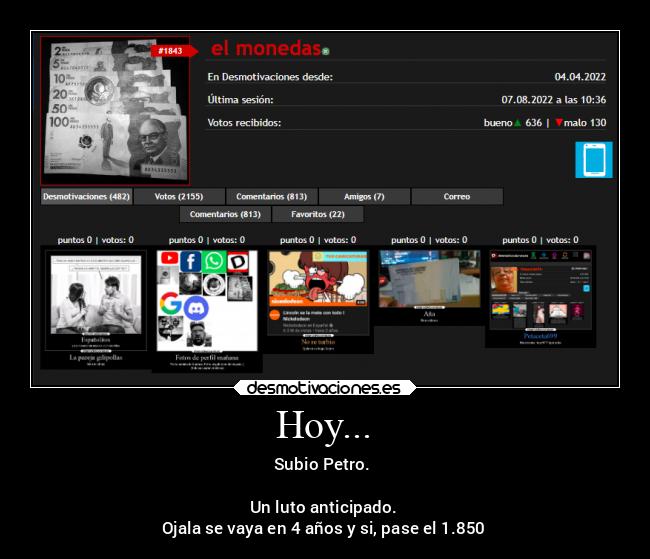Click the text 07.08.2022 a las 10:36
The image size is (650, 559).
tap(553, 100)
